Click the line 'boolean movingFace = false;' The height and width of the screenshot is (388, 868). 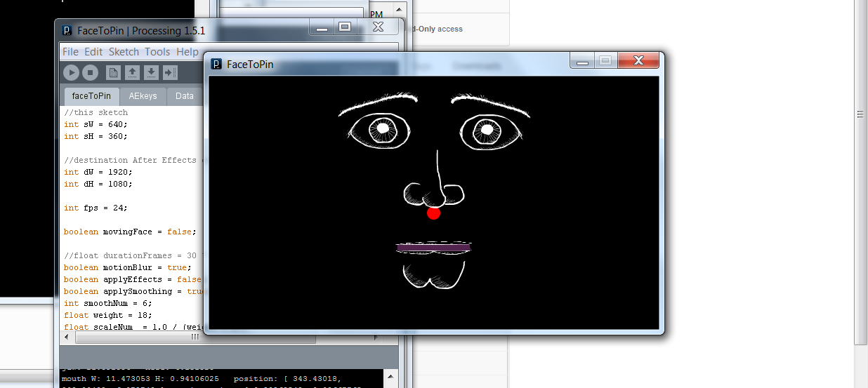(131, 232)
